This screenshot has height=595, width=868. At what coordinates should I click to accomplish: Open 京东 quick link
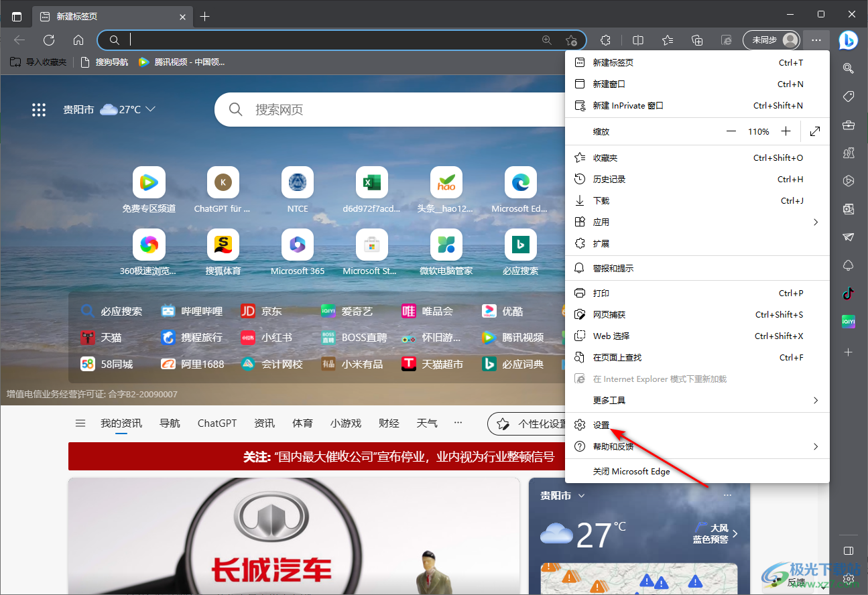click(261, 312)
